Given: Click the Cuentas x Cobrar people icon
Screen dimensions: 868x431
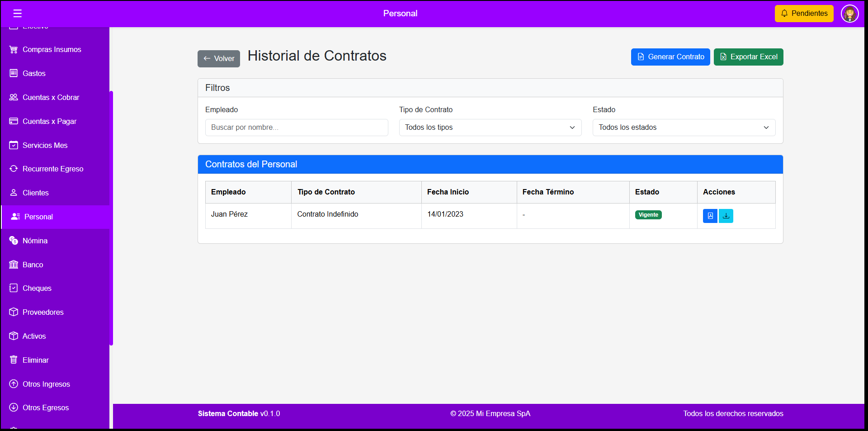Looking at the screenshot, I should [x=14, y=97].
